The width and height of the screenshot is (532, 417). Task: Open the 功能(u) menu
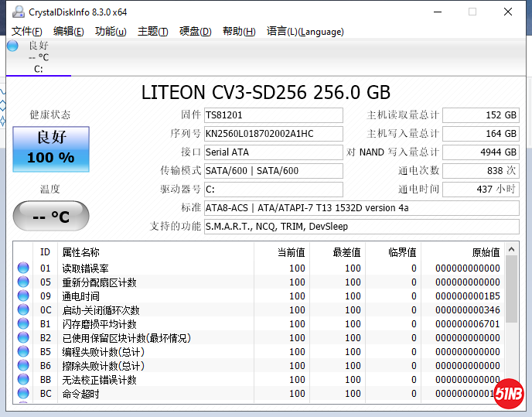111,32
